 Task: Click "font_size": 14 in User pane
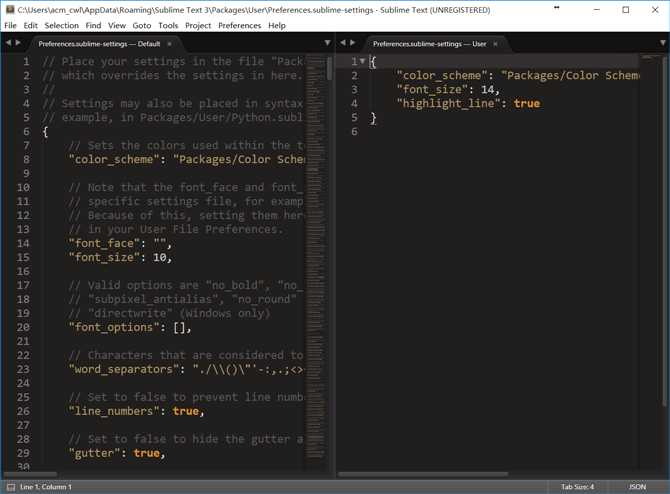click(x=448, y=89)
